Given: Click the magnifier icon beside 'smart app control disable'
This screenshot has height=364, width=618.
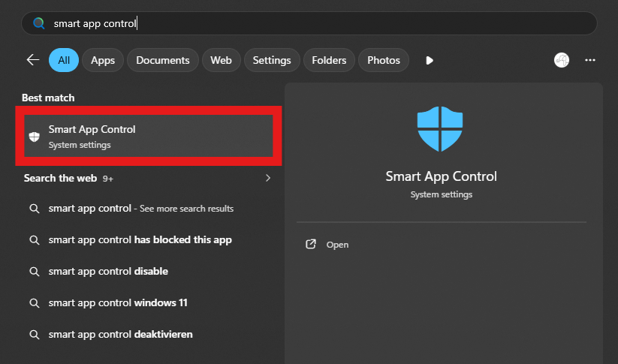Looking at the screenshot, I should pyautogui.click(x=34, y=272).
